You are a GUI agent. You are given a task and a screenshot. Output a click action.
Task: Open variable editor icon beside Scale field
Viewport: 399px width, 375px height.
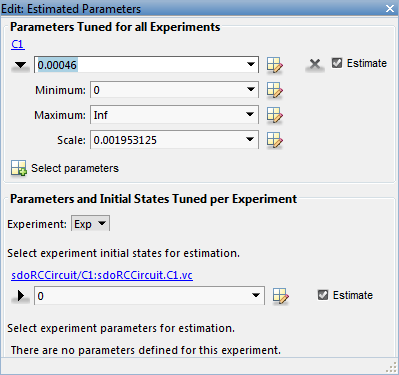tap(275, 140)
